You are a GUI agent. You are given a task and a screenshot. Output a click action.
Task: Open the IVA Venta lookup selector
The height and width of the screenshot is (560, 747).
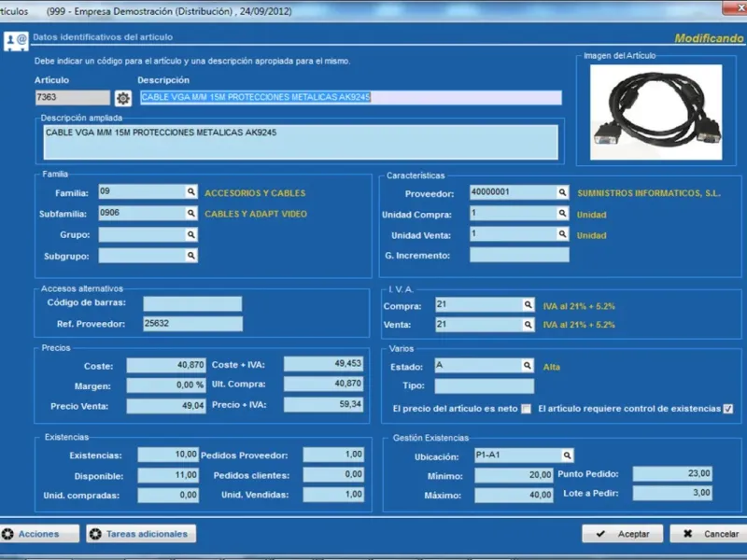pos(528,325)
